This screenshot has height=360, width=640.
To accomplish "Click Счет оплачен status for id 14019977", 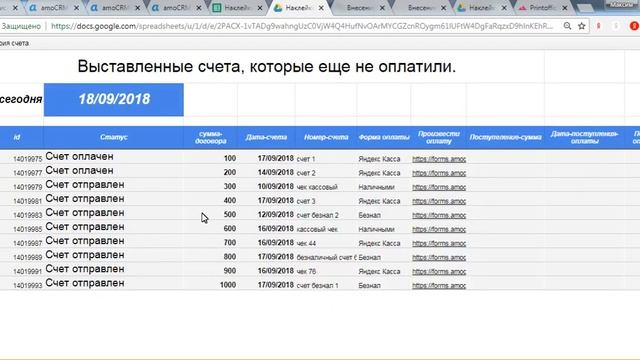I will 80,171.
